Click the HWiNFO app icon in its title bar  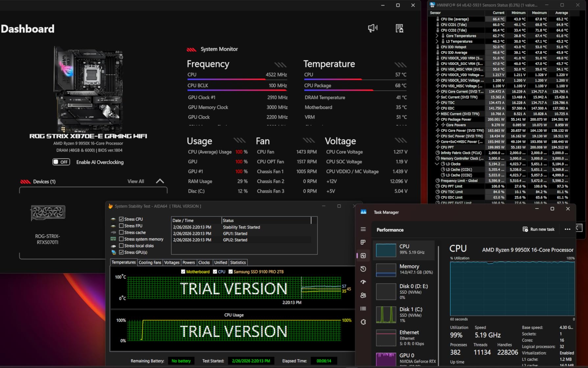click(432, 5)
